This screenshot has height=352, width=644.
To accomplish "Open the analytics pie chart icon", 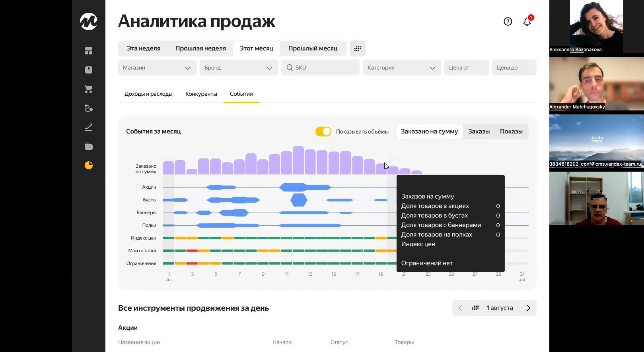I will point(89,165).
